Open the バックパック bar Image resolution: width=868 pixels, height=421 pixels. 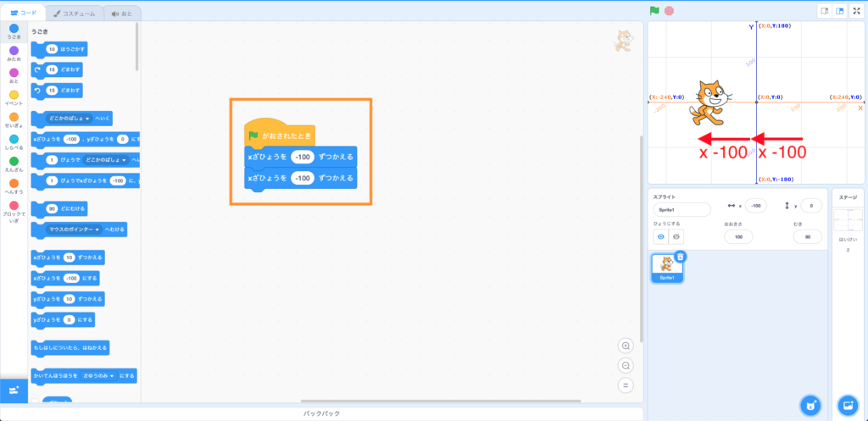(x=322, y=414)
